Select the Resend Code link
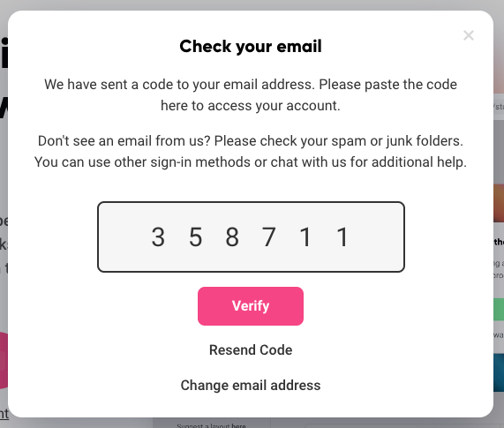This screenshot has height=428, width=504. click(251, 349)
